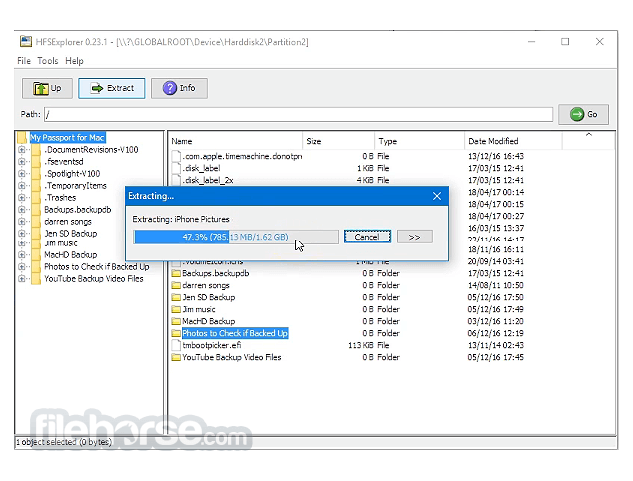This screenshot has height=481, width=633.
Task: Expand the Jen SD Backup tree node
Action: tap(22, 233)
